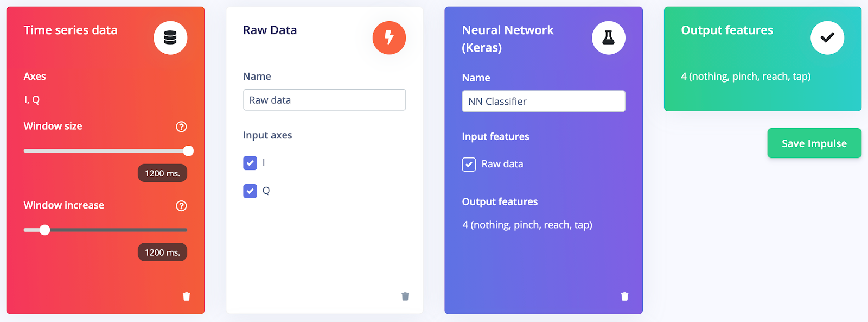Click the database icon on Time series data
This screenshot has height=322, width=868.
click(170, 37)
